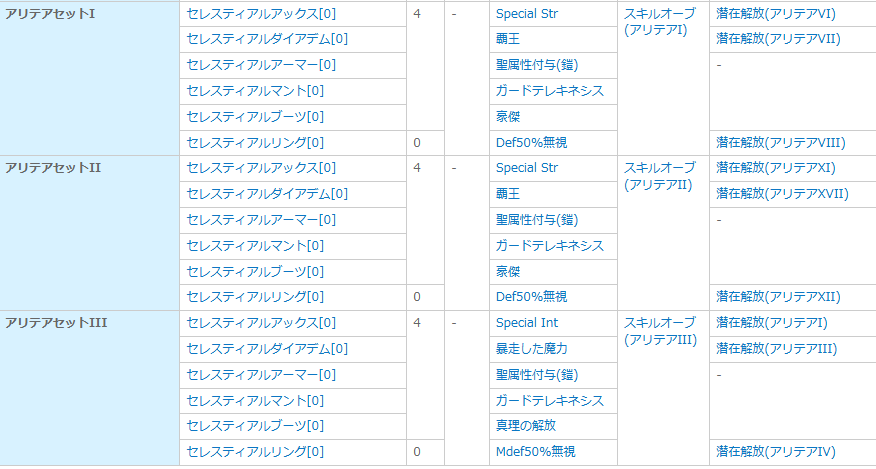Click the 潜在解放(アリテアXII) link

(x=778, y=297)
